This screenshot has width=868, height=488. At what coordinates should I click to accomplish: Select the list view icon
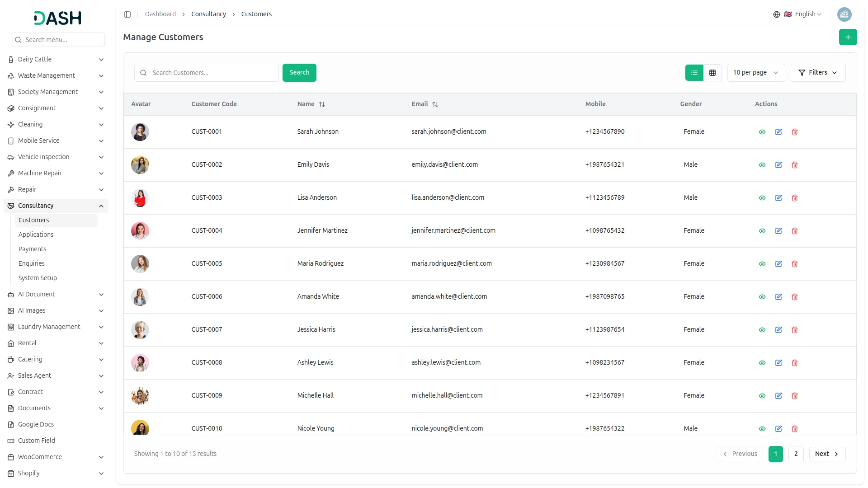[x=694, y=73]
